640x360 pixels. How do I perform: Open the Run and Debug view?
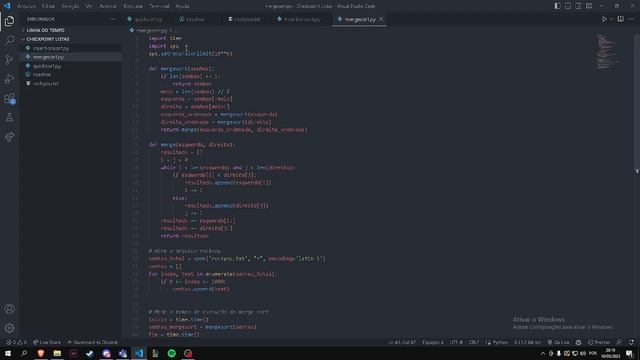pyautogui.click(x=9, y=79)
